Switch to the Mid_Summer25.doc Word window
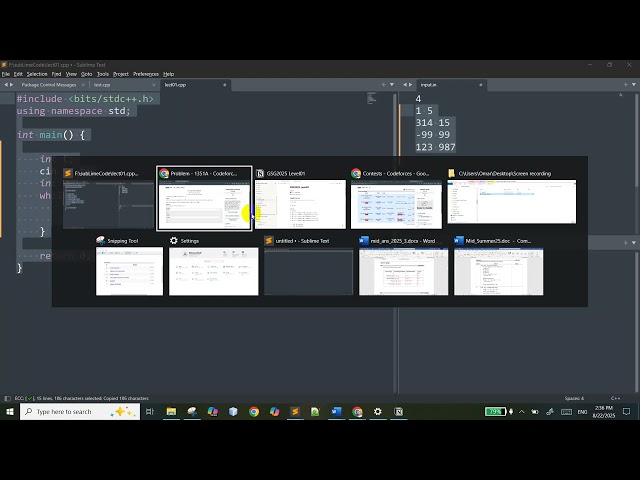The width and height of the screenshot is (640, 480). [498, 265]
